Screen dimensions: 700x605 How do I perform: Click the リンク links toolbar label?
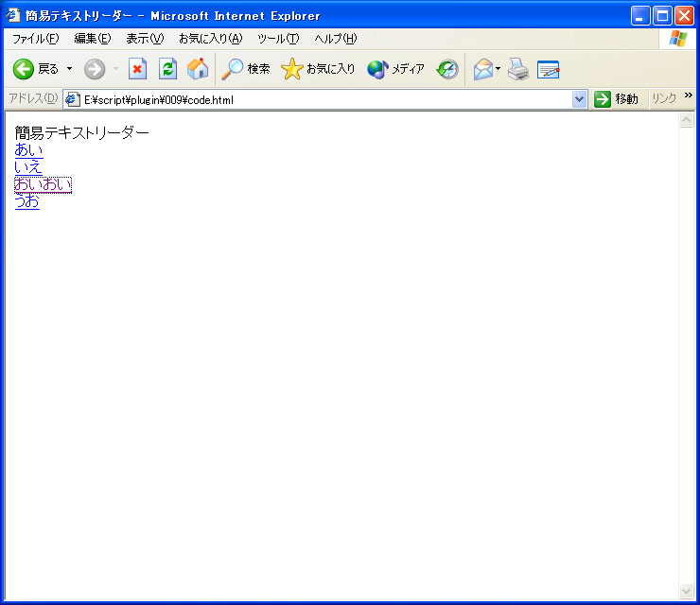(664, 98)
